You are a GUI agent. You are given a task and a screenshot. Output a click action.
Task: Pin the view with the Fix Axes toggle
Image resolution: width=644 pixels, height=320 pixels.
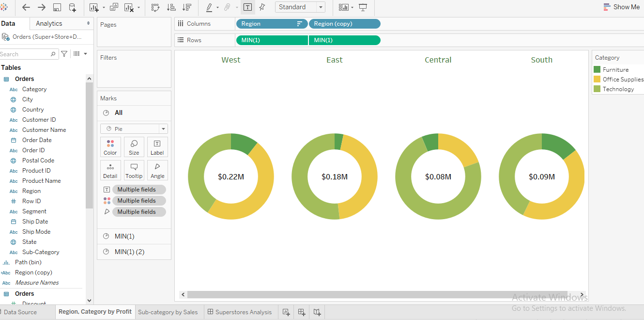tap(261, 7)
